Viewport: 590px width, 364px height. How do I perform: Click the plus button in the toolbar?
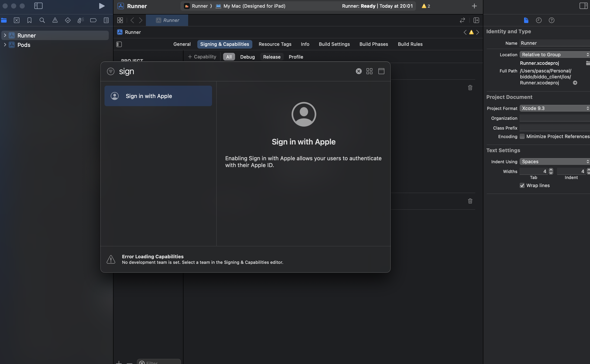[474, 6]
